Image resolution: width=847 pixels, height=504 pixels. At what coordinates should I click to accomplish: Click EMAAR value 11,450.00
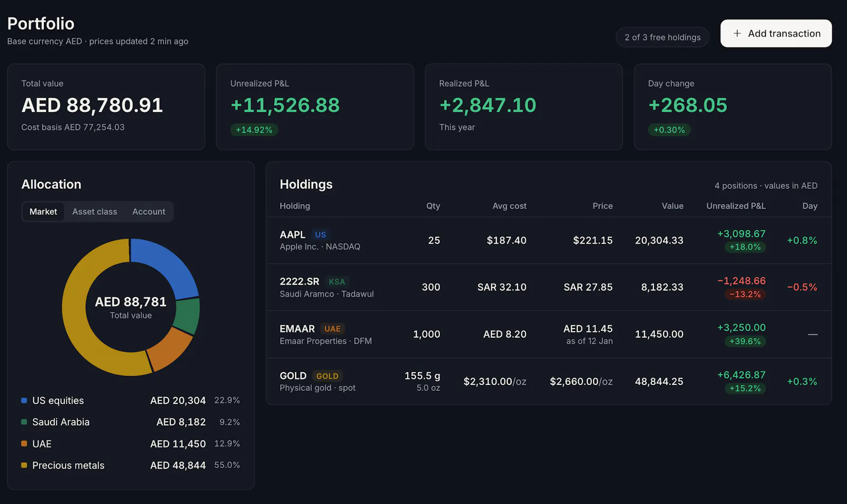(x=659, y=334)
